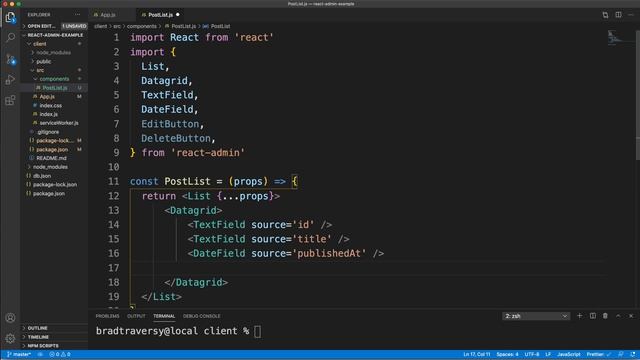
Task: Open the Manage gear icon
Action: (x=10, y=338)
